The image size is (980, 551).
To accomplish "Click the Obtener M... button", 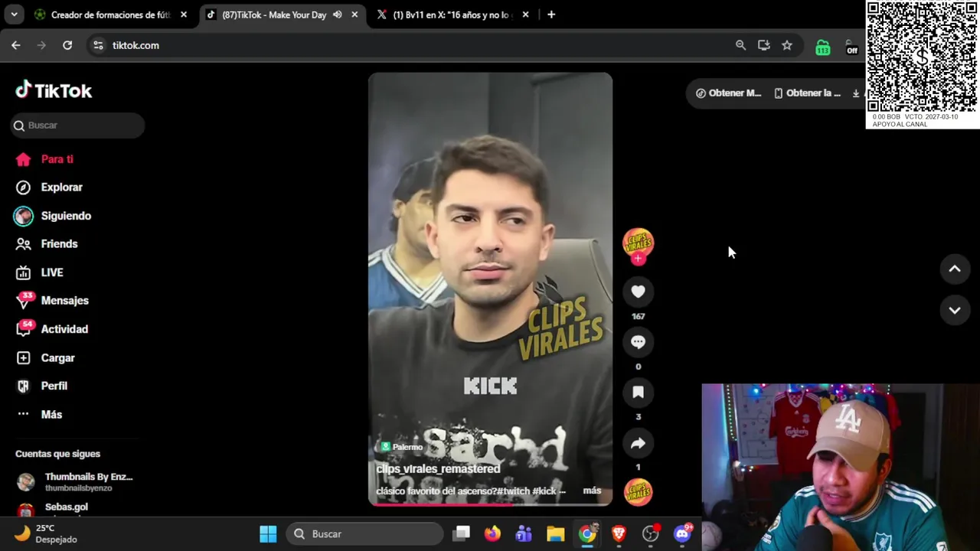I will pyautogui.click(x=728, y=93).
